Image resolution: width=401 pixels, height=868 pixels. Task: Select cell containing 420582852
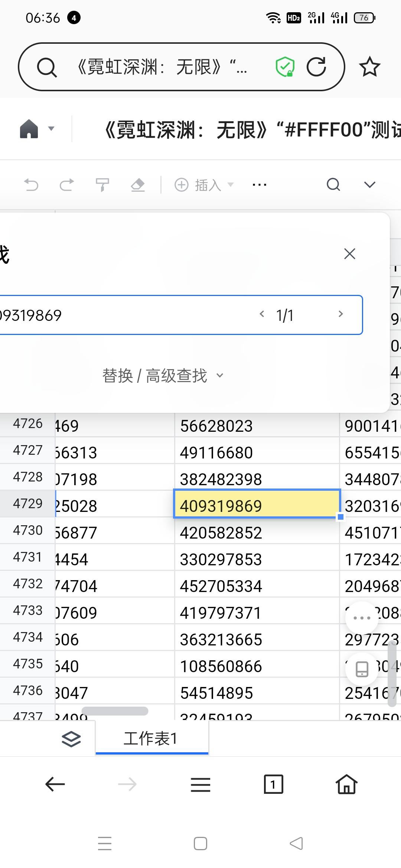point(256,533)
